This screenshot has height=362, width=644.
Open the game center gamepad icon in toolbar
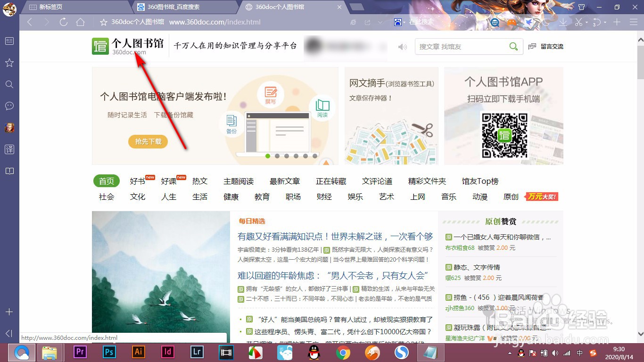pos(512,22)
